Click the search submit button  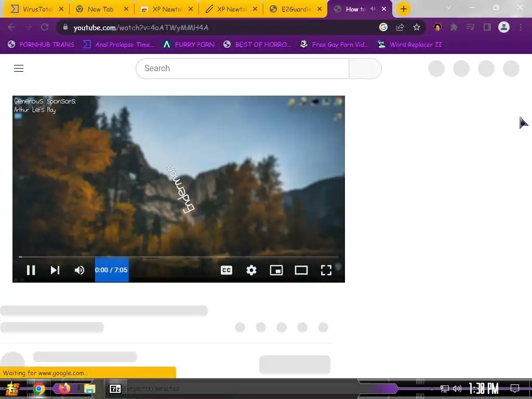click(365, 68)
